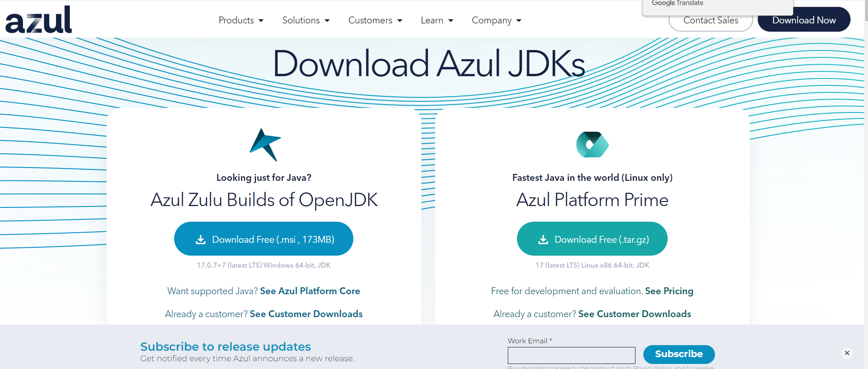Image resolution: width=868 pixels, height=369 pixels.
Task: Click the Google Translate popup
Action: click(x=717, y=7)
